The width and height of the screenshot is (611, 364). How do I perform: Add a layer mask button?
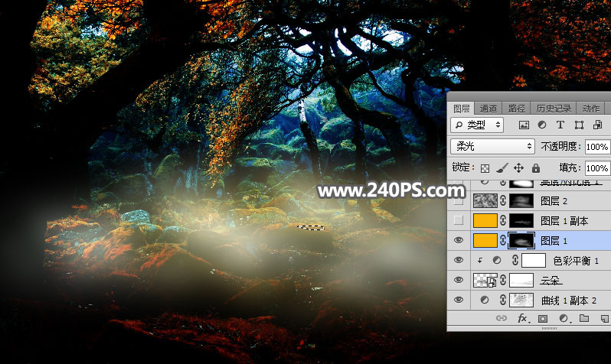point(542,318)
